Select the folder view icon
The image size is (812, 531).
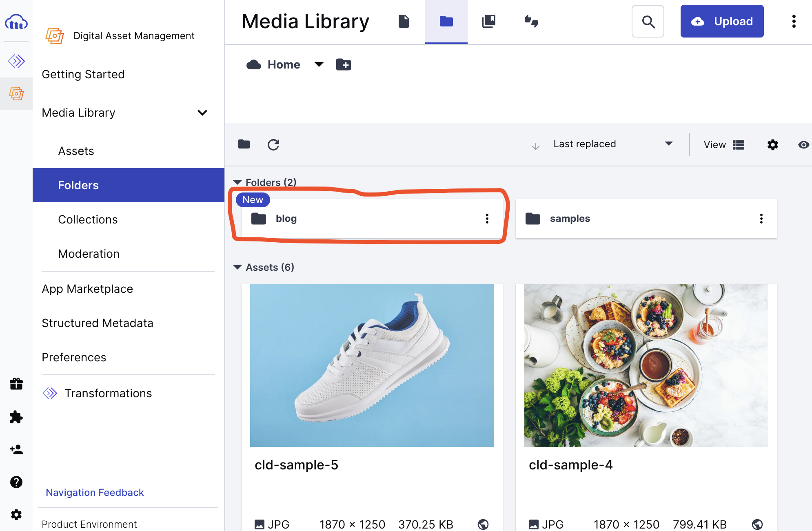pos(446,21)
